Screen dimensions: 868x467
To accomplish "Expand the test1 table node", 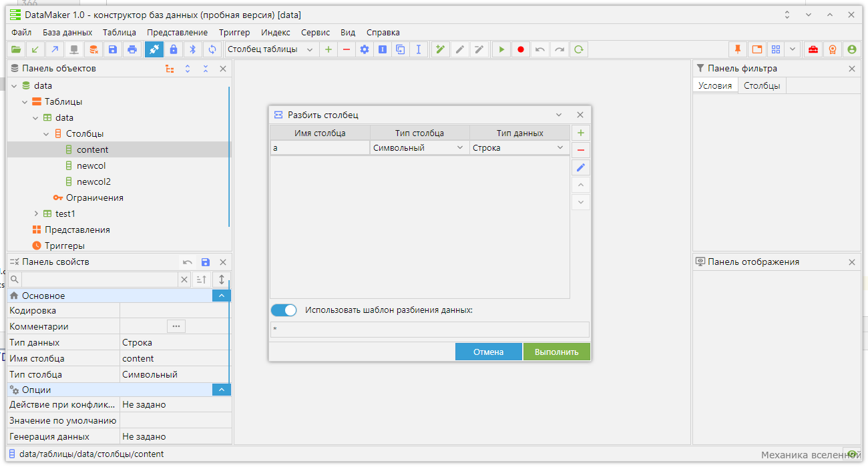I will (36, 213).
